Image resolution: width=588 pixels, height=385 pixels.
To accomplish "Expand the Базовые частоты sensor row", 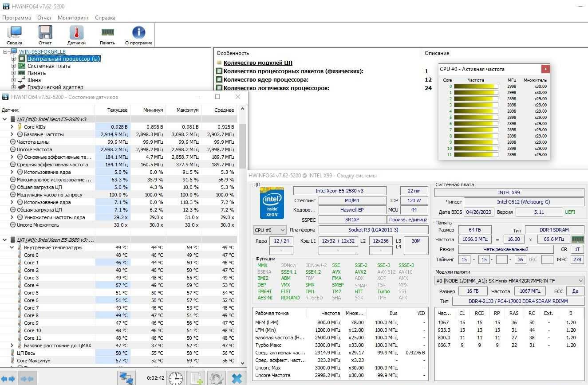I will 12,134.
